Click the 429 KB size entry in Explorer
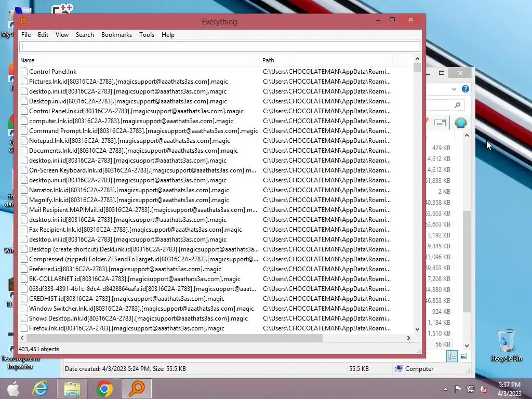The width and height of the screenshot is (532, 399). pyautogui.click(x=441, y=148)
